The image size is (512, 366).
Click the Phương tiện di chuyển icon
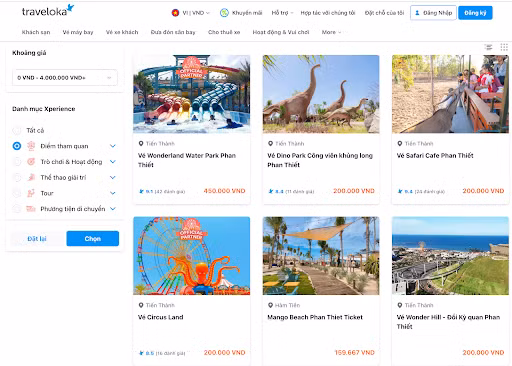[x=31, y=209]
